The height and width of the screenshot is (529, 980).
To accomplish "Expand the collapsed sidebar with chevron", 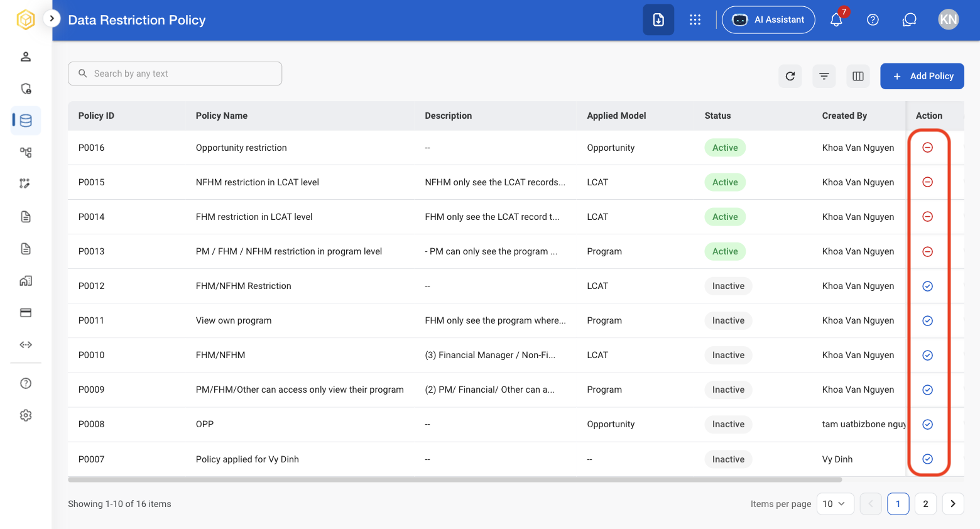I will pos(52,18).
